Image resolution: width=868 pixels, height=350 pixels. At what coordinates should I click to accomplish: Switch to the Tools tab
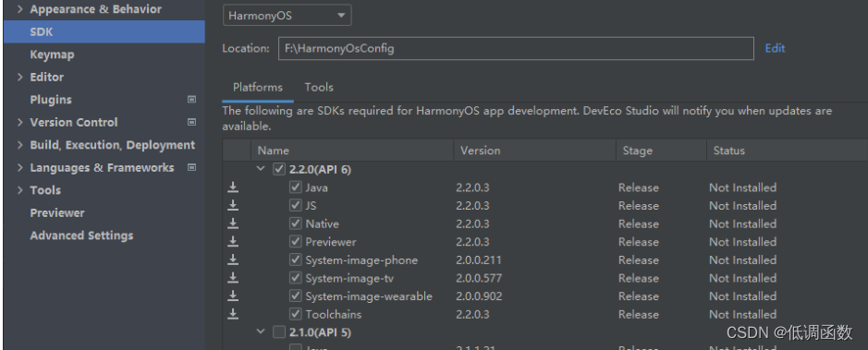tap(319, 88)
